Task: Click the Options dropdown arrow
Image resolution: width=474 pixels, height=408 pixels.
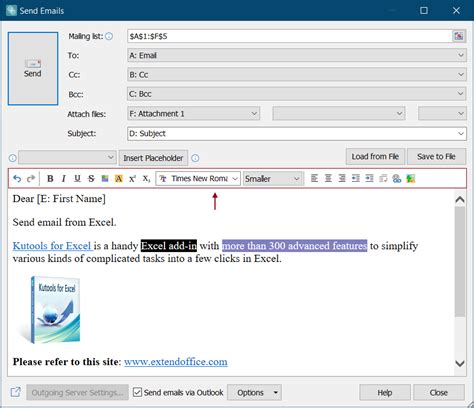Action: click(276, 392)
